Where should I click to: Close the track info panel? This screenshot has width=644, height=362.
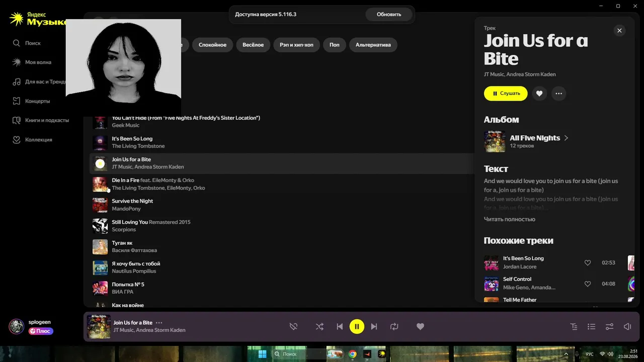pos(619,31)
